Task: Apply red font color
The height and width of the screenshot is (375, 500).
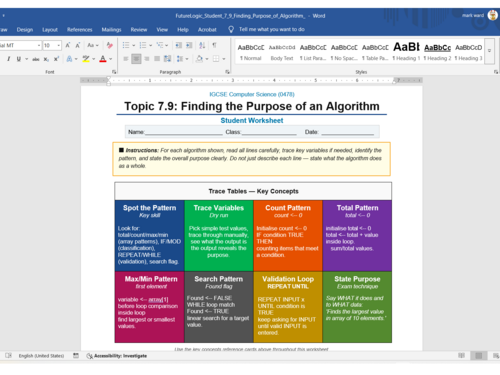Action: coord(103,59)
